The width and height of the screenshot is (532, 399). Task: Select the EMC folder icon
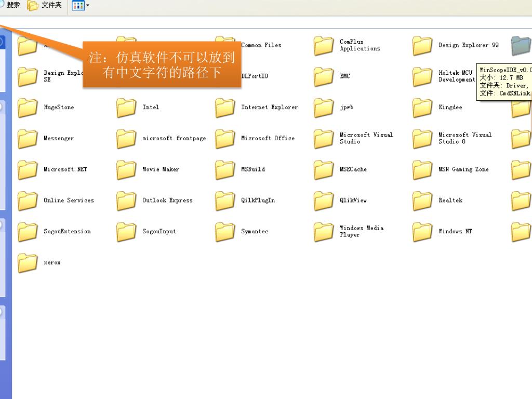pyautogui.click(x=323, y=76)
